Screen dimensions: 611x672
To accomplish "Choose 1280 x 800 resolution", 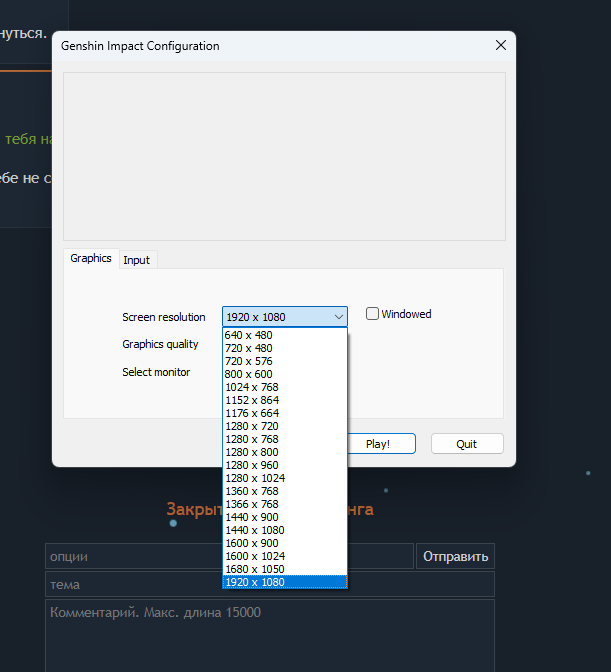I will pyautogui.click(x=285, y=452).
